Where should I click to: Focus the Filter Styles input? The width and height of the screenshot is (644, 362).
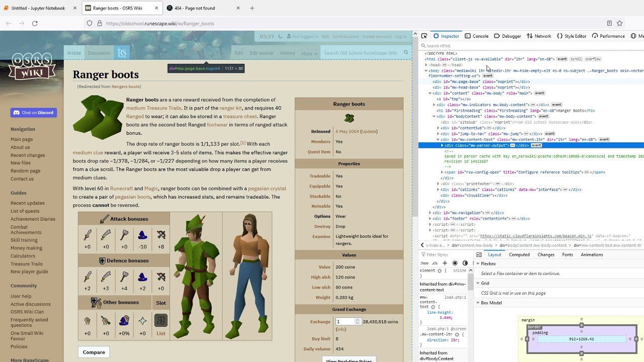(445, 255)
